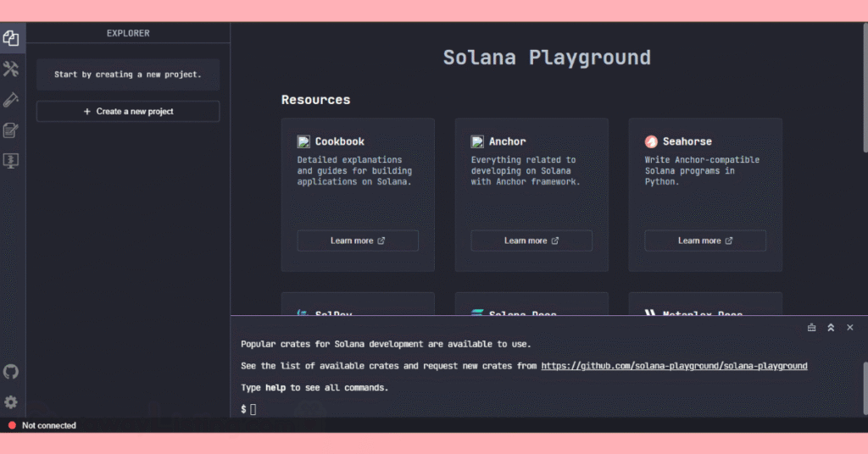Clear the terminal with the eraser icon
This screenshot has width=868, height=454.
[811, 327]
